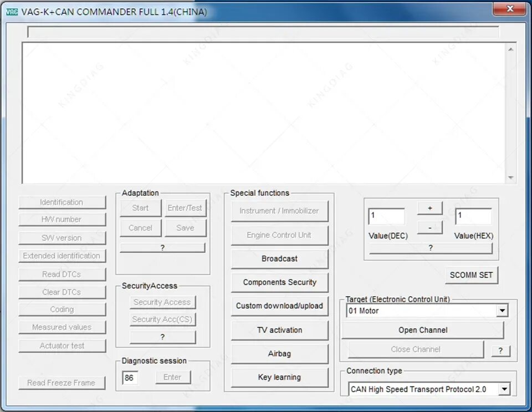Click the VAG application icon in title bar

[12, 12]
